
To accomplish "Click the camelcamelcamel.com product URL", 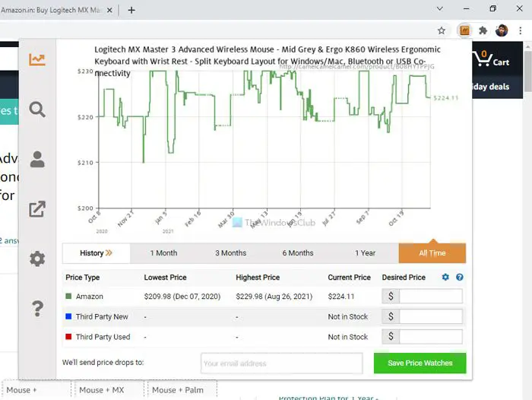I will (x=357, y=67).
